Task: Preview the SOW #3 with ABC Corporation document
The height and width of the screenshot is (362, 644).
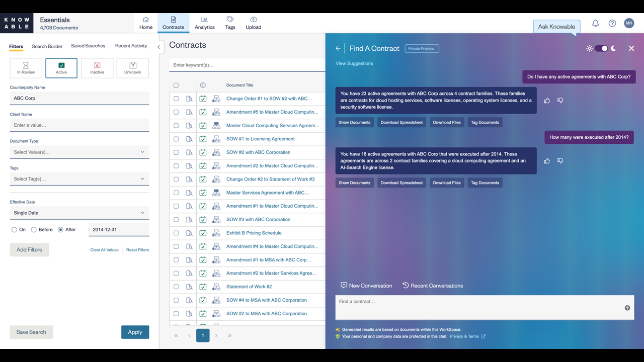Action: (189, 219)
